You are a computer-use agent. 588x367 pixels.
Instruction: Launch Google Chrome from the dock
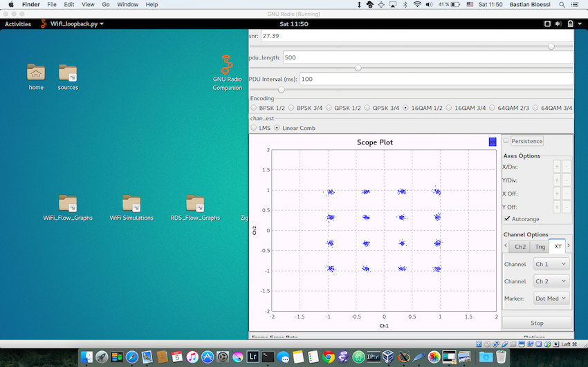(329, 357)
